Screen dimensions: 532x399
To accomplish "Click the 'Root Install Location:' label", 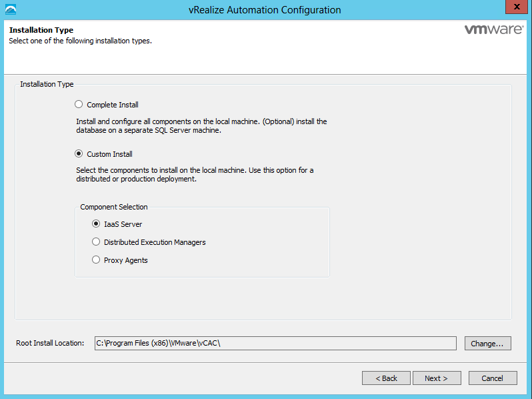I will [50, 343].
